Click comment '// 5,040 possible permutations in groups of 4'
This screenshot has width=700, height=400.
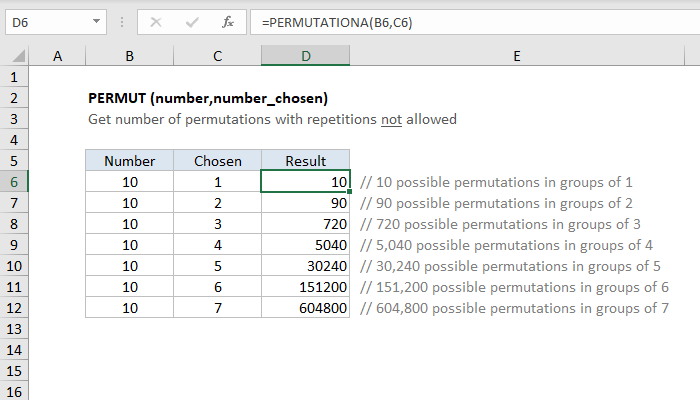506,245
